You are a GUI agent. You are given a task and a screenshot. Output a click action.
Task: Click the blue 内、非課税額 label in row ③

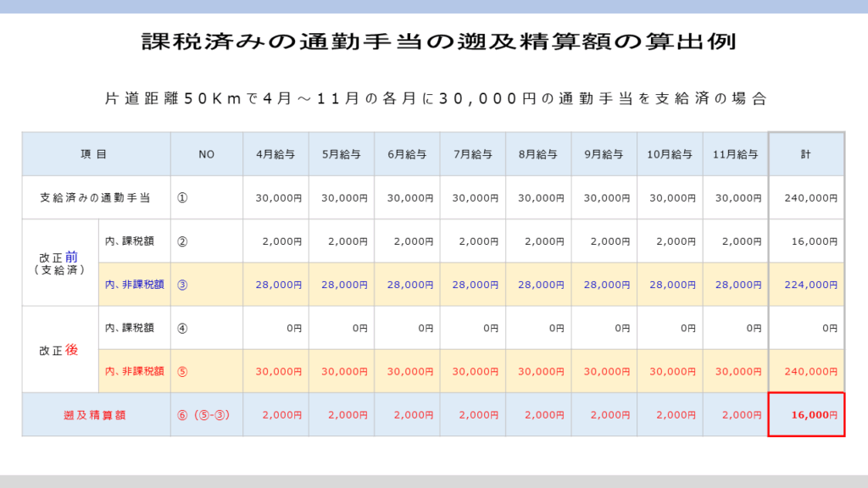click(134, 285)
